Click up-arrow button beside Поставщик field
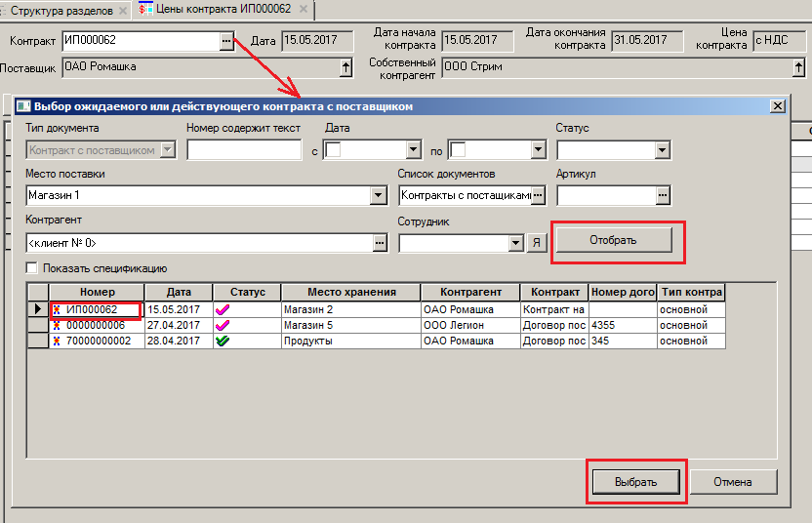This screenshot has height=523, width=812. pyautogui.click(x=345, y=67)
